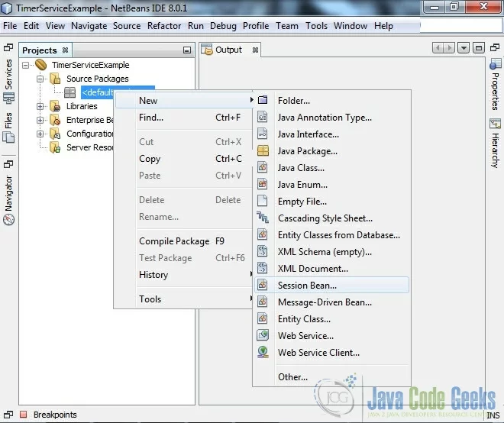Click the TimerServiceExample project bean icon
Viewport: 504px width, 423px height.
(41, 65)
